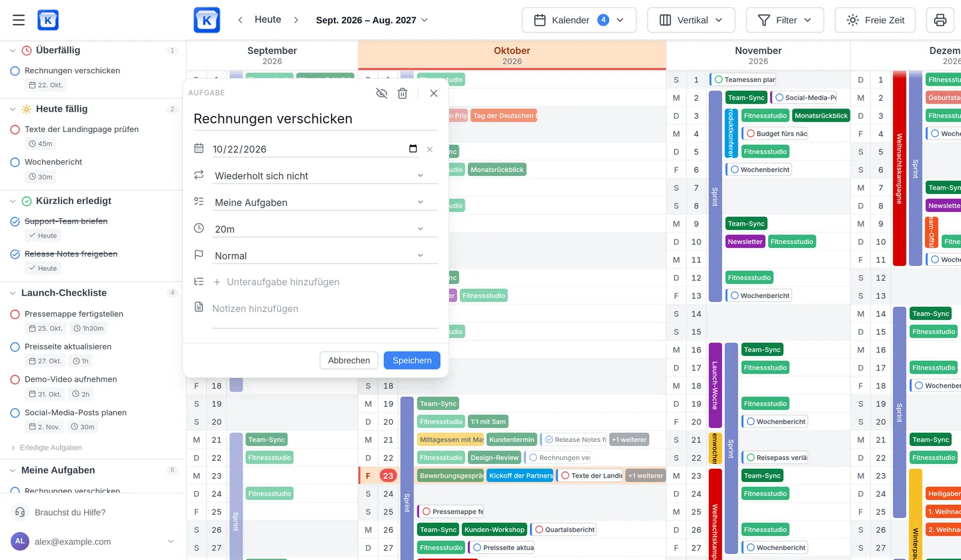961x560 pixels.
Task: Click the AL user avatar
Action: point(20,541)
